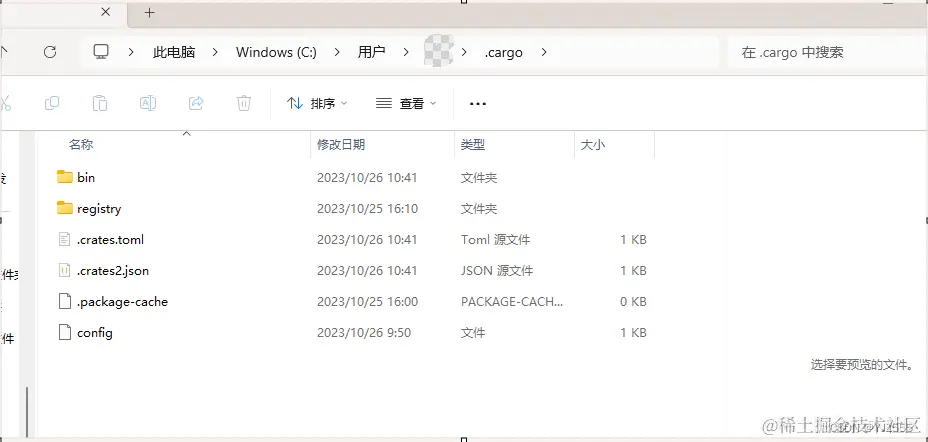Image resolution: width=928 pixels, height=442 pixels.
Task: Expand chevron after 此电脑 in address bar
Action: click(215, 52)
